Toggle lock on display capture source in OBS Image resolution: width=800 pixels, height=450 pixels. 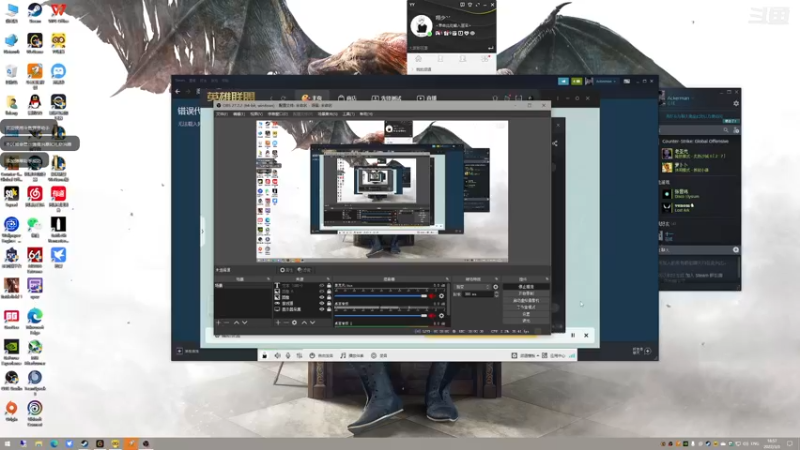click(x=329, y=309)
